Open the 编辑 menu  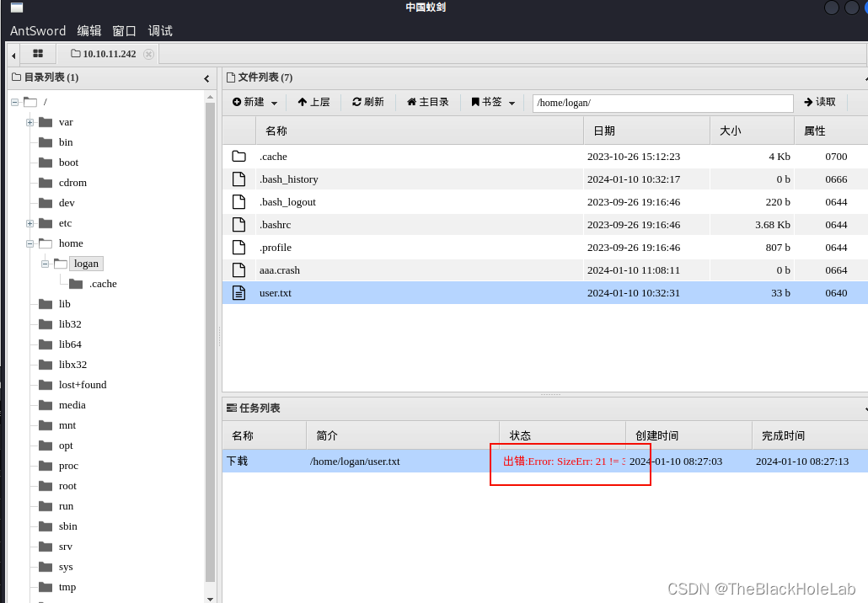89,31
